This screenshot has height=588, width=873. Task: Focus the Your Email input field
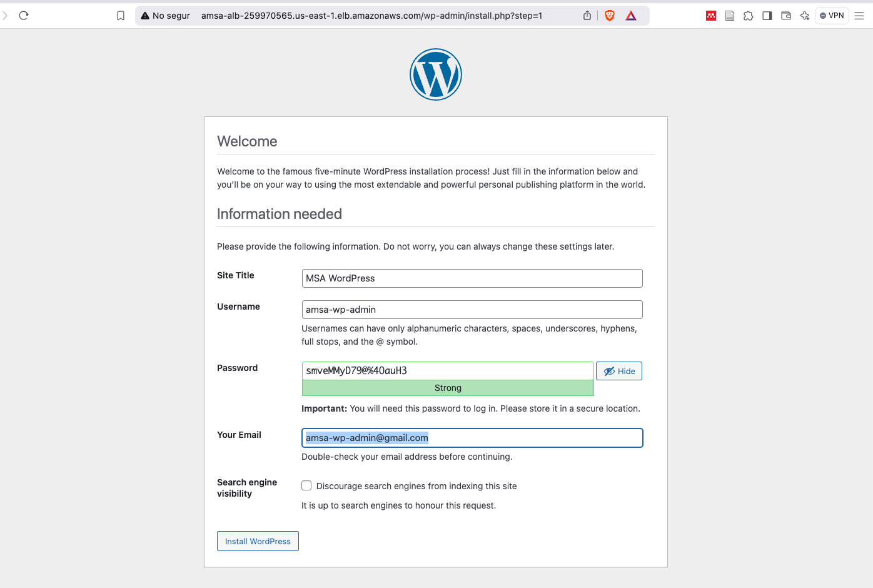point(472,438)
